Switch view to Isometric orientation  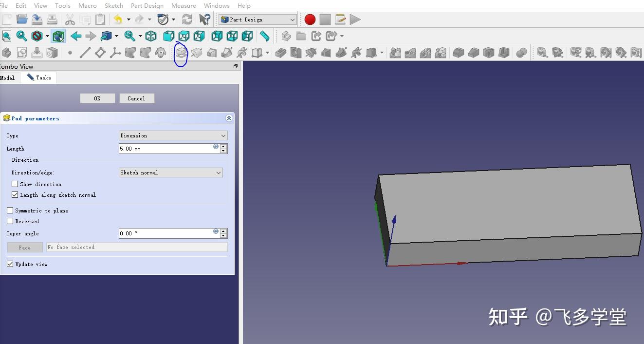tap(150, 36)
